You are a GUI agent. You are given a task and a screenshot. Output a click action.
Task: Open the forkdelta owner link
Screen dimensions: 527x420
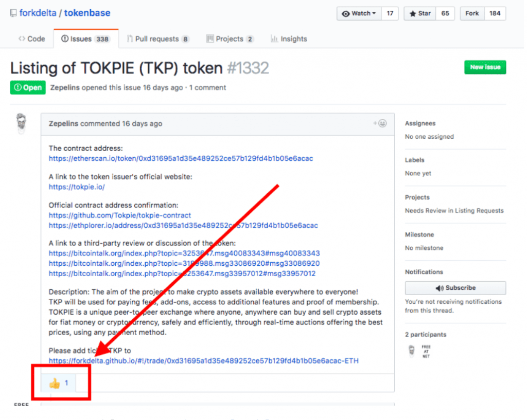pyautogui.click(x=38, y=13)
